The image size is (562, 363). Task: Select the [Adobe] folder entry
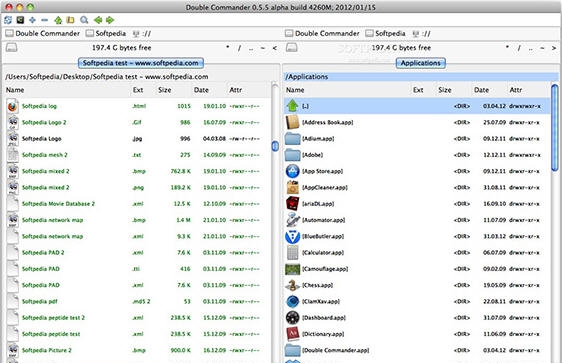pyautogui.click(x=417, y=155)
